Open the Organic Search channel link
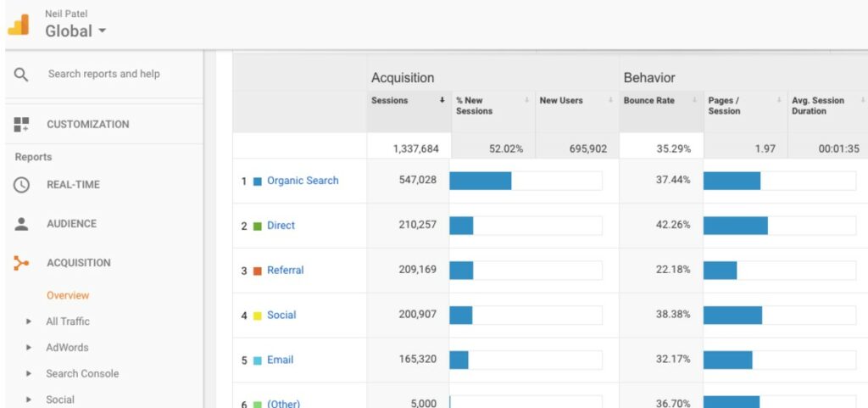The height and width of the screenshot is (408, 868). pos(303,181)
